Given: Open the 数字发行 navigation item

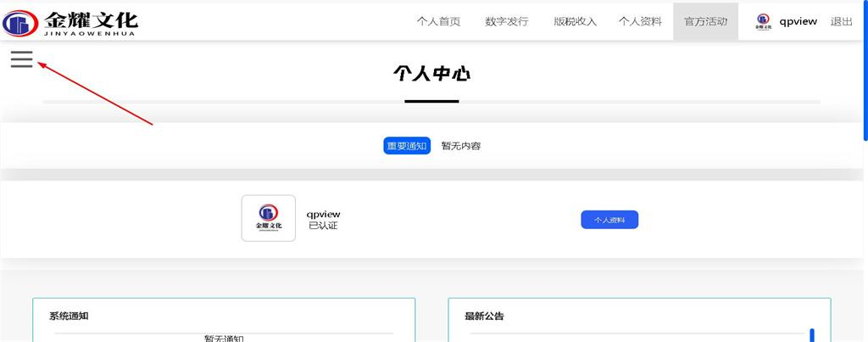Looking at the screenshot, I should 507,21.
